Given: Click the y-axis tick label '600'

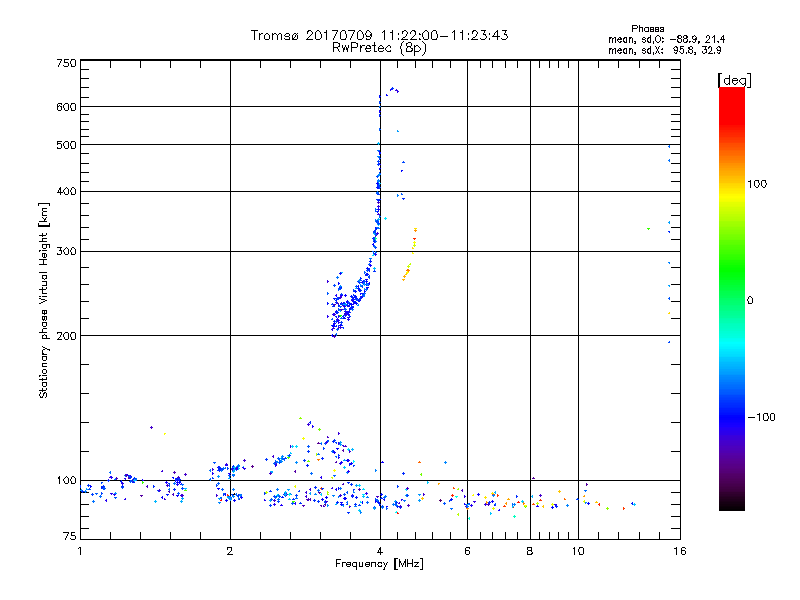Looking at the screenshot, I should (x=66, y=107).
